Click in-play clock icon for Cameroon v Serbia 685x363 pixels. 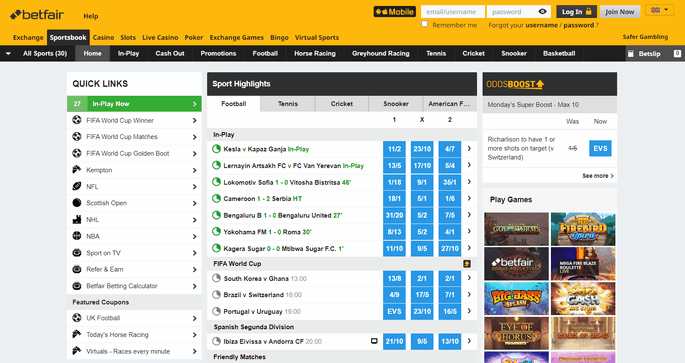(216, 198)
